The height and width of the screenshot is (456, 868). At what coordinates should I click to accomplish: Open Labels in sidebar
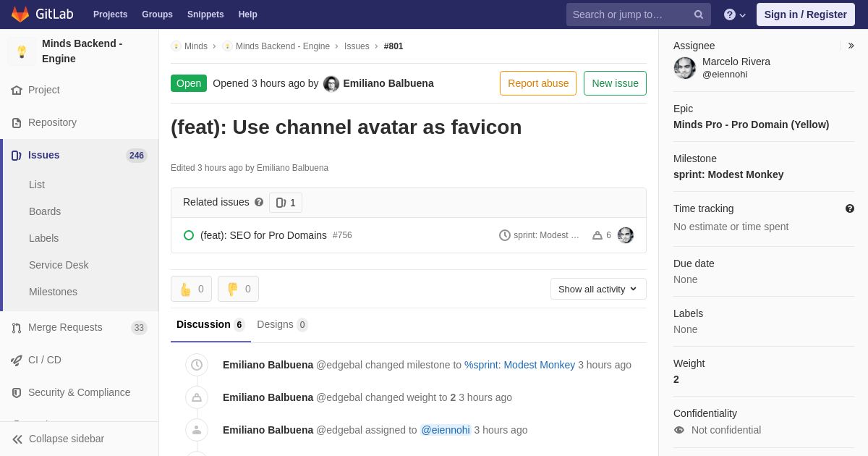pyautogui.click(x=43, y=238)
